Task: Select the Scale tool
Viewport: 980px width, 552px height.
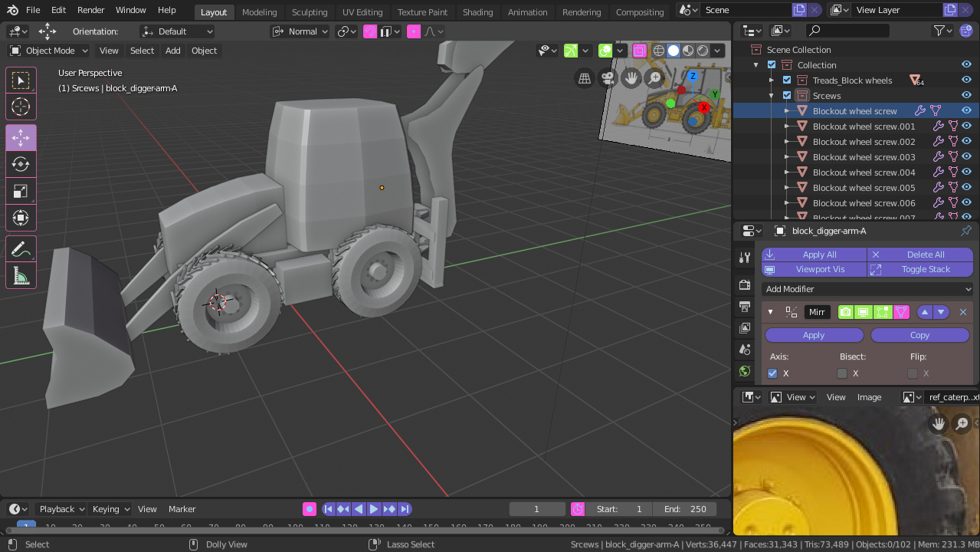Action: (x=21, y=191)
